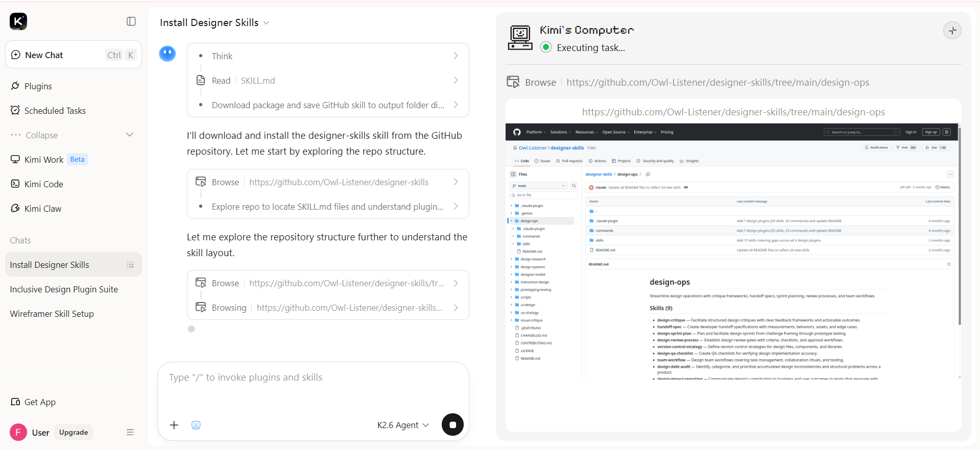Image resolution: width=980 pixels, height=449 pixels.
Task: Expand the Think step
Action: [328, 56]
